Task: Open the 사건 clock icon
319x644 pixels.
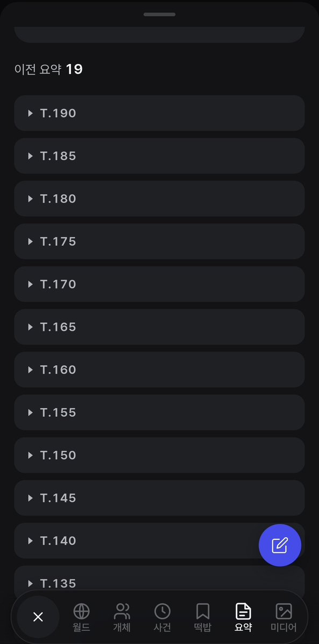Action: click(x=162, y=611)
